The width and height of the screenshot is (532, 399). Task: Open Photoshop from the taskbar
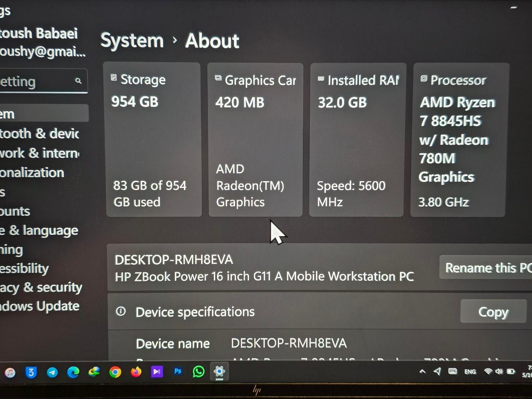pyautogui.click(x=178, y=371)
